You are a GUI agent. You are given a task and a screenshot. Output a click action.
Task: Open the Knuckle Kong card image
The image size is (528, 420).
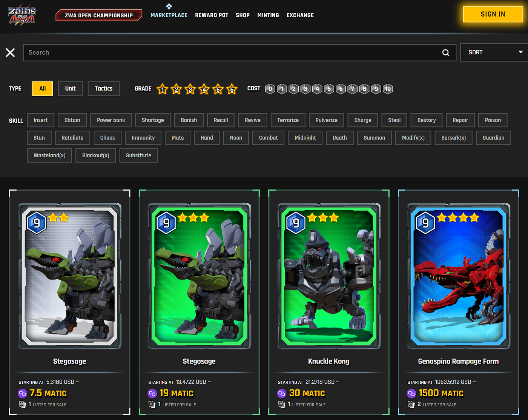pyautogui.click(x=329, y=276)
